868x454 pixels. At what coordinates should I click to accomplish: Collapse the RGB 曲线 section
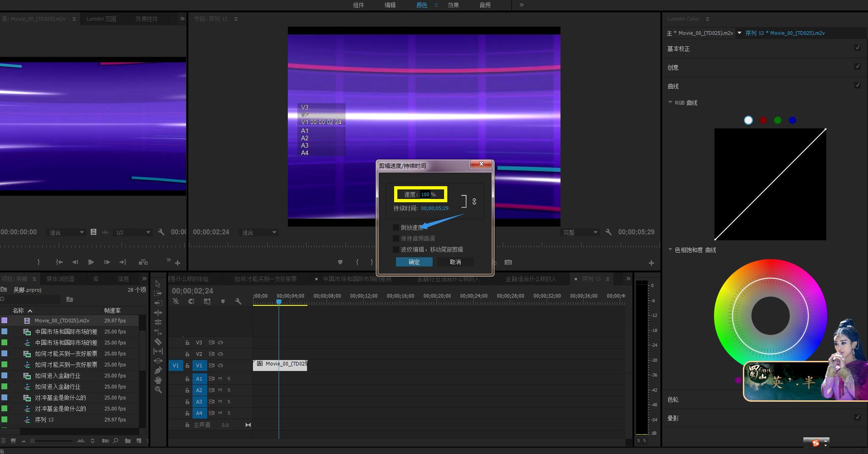pos(670,103)
